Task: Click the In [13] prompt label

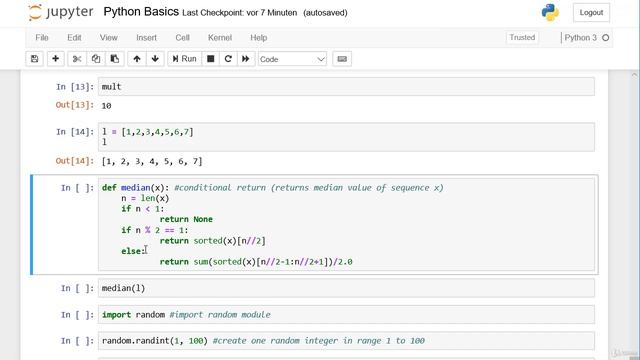Action: 75,87
